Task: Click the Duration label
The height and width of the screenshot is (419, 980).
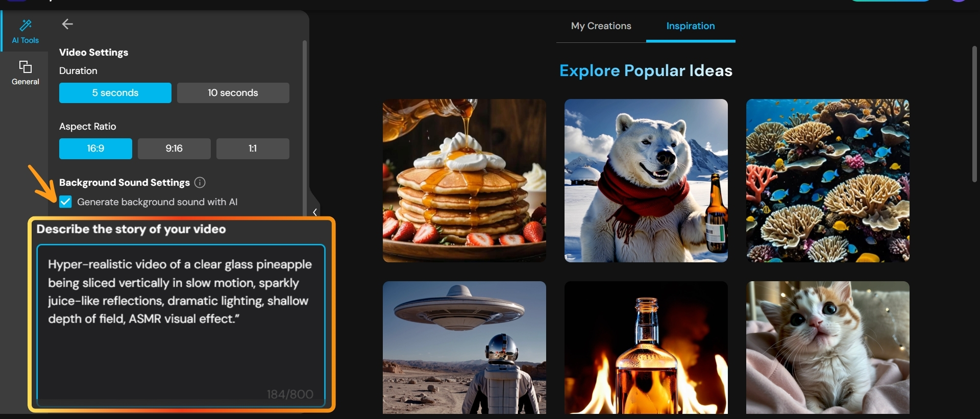Action: pyautogui.click(x=78, y=71)
